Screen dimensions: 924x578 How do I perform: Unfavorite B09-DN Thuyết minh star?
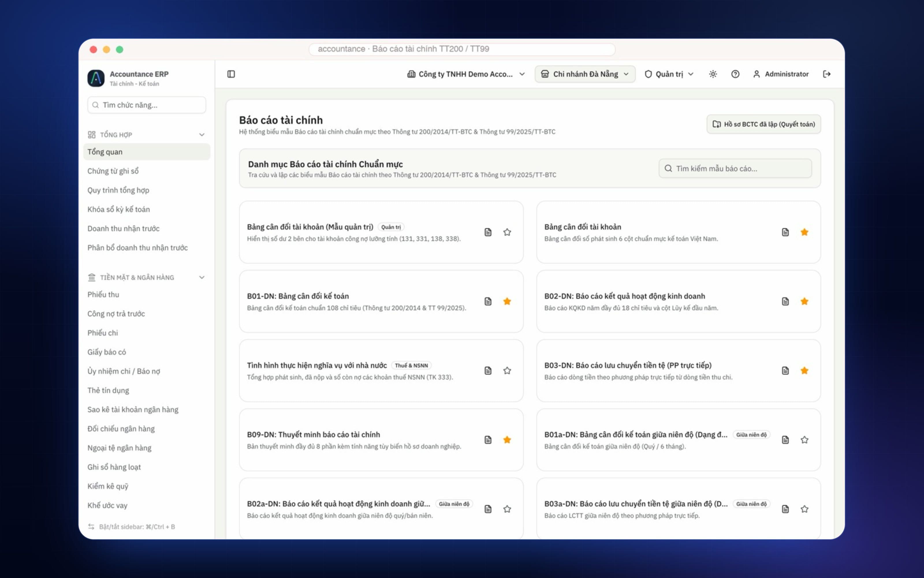pos(507,440)
